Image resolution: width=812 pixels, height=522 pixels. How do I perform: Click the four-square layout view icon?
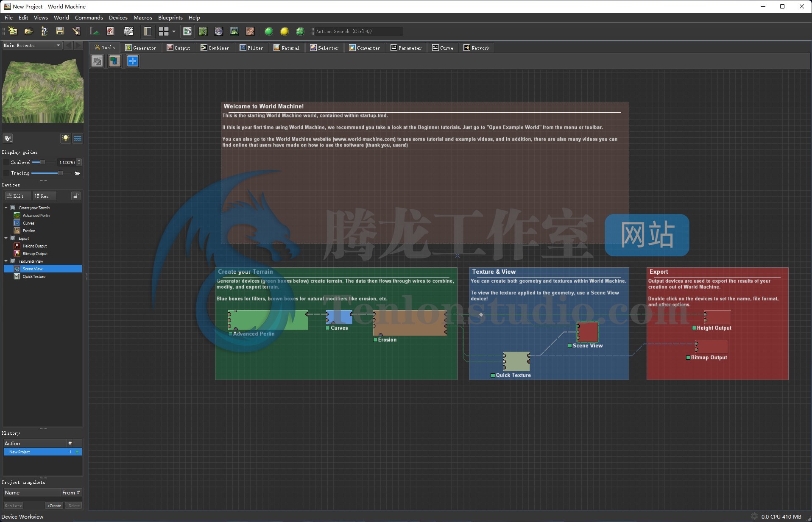tap(164, 31)
